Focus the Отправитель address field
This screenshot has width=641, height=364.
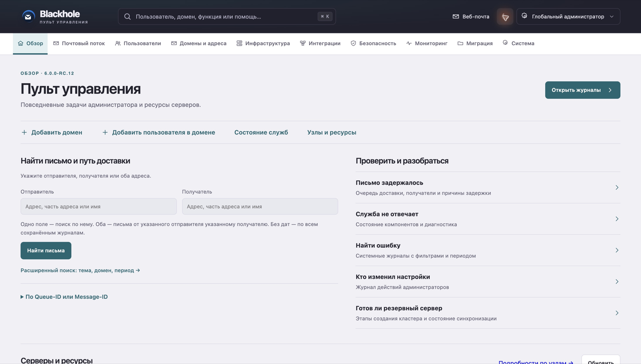(x=99, y=207)
